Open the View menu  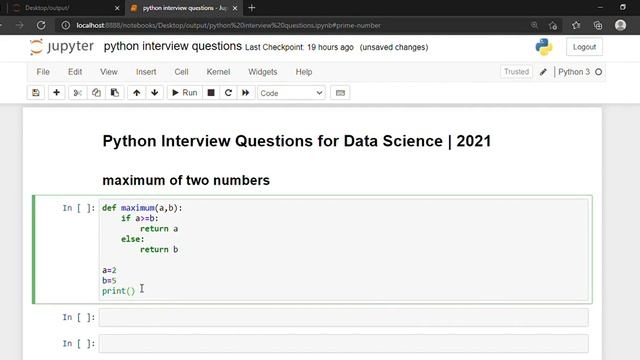(x=109, y=72)
